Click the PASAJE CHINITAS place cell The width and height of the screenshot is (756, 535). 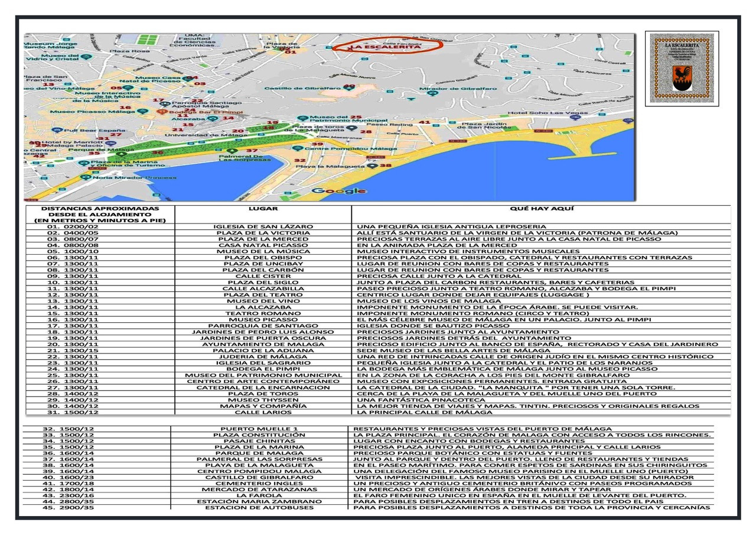(x=259, y=441)
